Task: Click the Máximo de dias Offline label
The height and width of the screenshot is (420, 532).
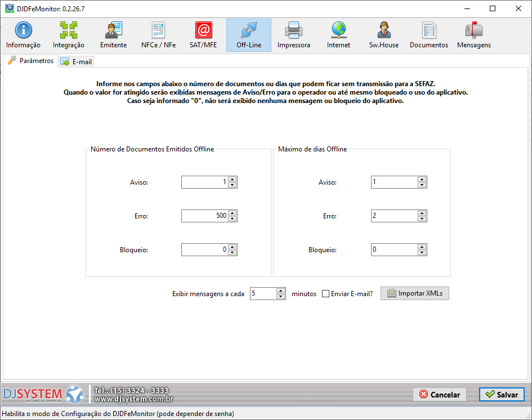Action: pyautogui.click(x=312, y=149)
